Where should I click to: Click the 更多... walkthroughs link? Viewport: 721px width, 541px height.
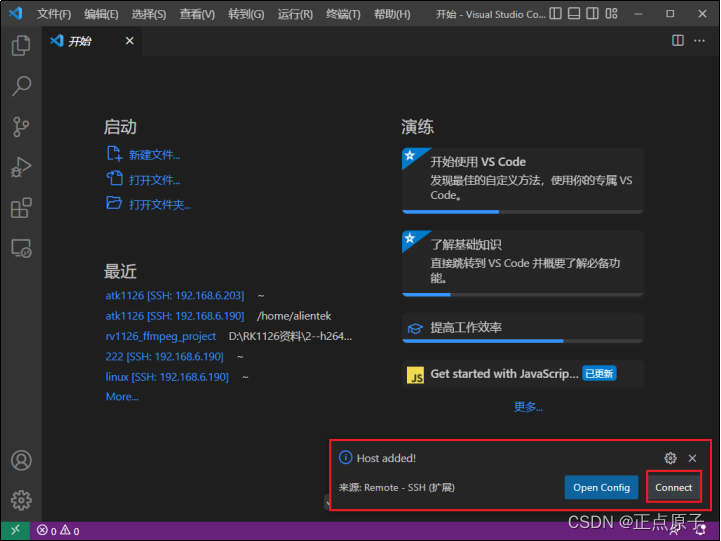(x=528, y=407)
